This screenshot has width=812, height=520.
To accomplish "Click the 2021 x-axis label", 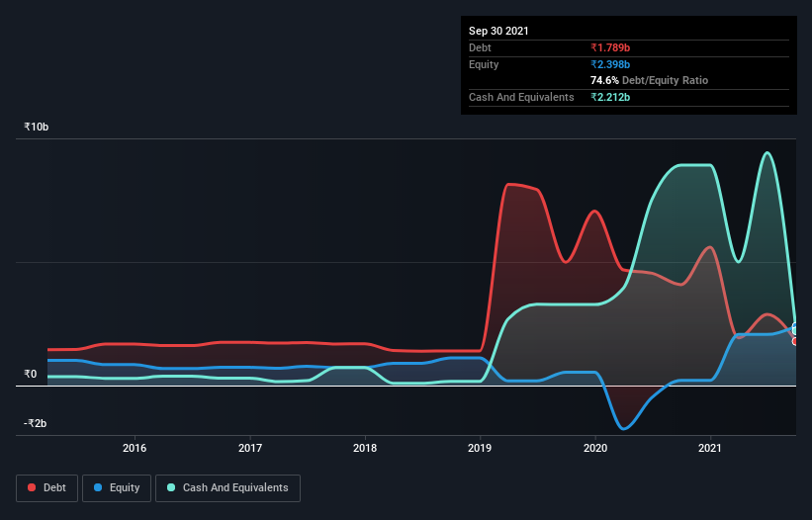I will tap(710, 448).
